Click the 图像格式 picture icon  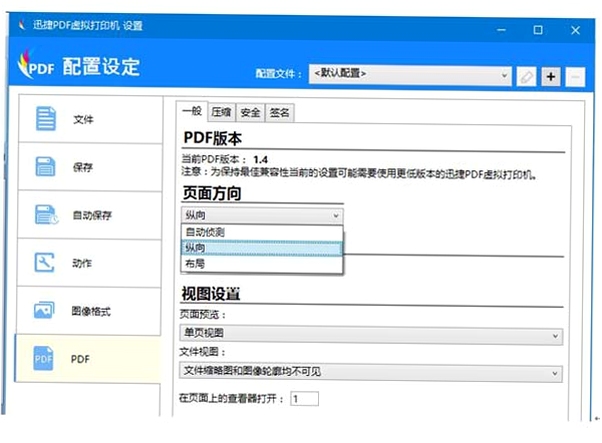click(44, 310)
